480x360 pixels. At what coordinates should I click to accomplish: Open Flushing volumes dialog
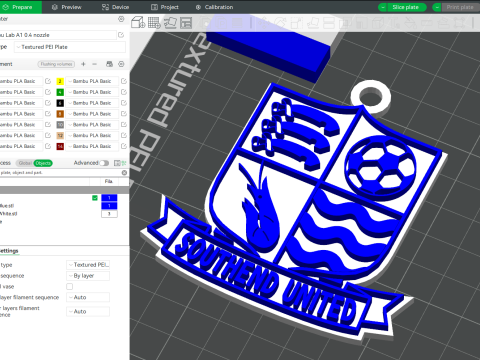(x=56, y=64)
